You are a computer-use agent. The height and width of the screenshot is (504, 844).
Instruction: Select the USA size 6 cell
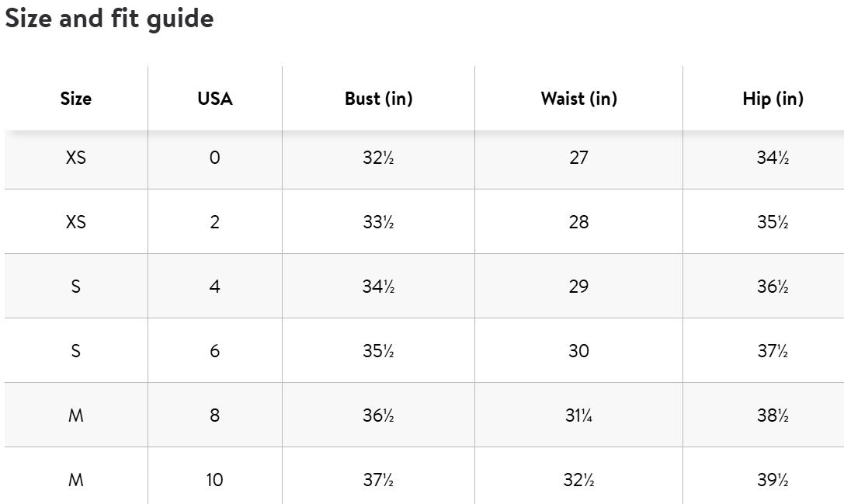pyautogui.click(x=215, y=351)
